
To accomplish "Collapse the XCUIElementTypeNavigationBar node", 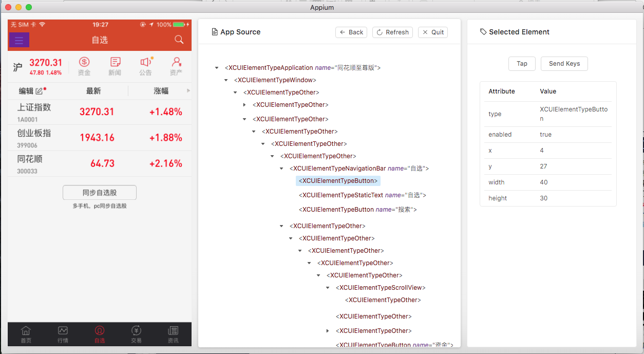I will (282, 169).
